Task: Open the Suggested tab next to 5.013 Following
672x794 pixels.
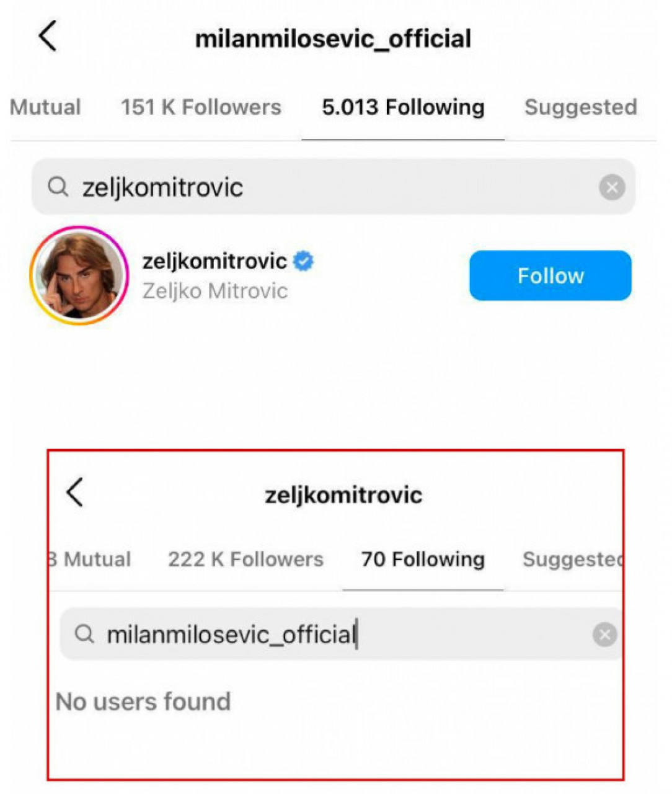Action: [x=580, y=107]
